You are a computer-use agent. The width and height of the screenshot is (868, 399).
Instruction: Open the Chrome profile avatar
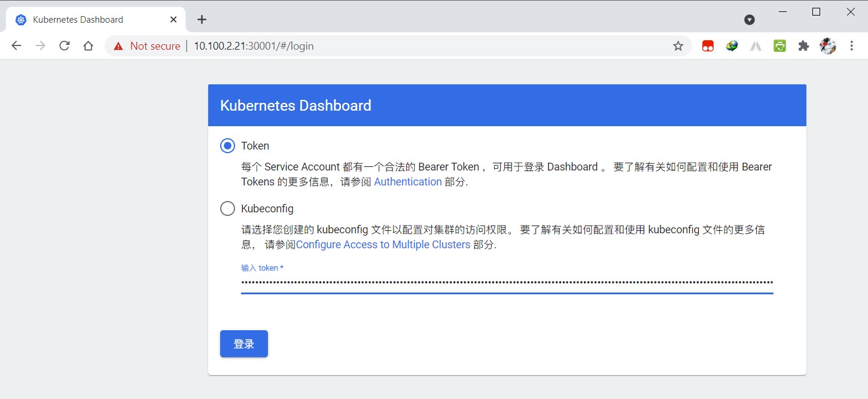pos(828,46)
